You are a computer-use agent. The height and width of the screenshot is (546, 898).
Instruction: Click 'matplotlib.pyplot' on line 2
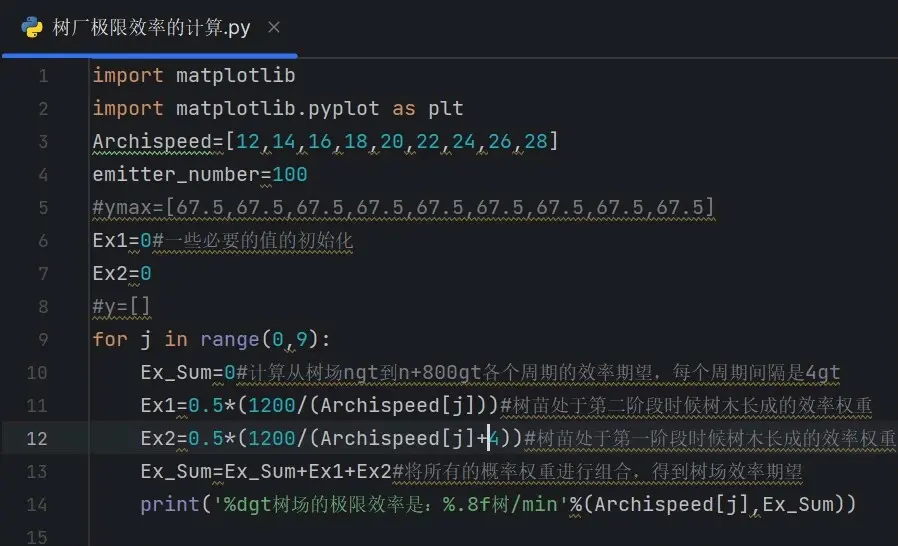coord(278,109)
